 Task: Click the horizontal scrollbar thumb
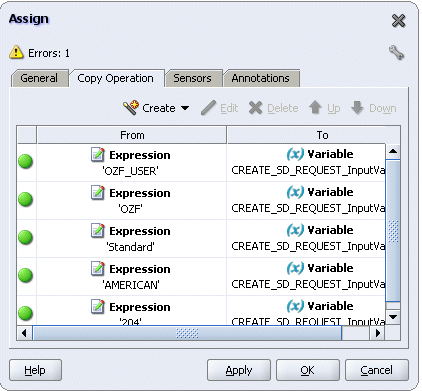[x=187, y=333]
